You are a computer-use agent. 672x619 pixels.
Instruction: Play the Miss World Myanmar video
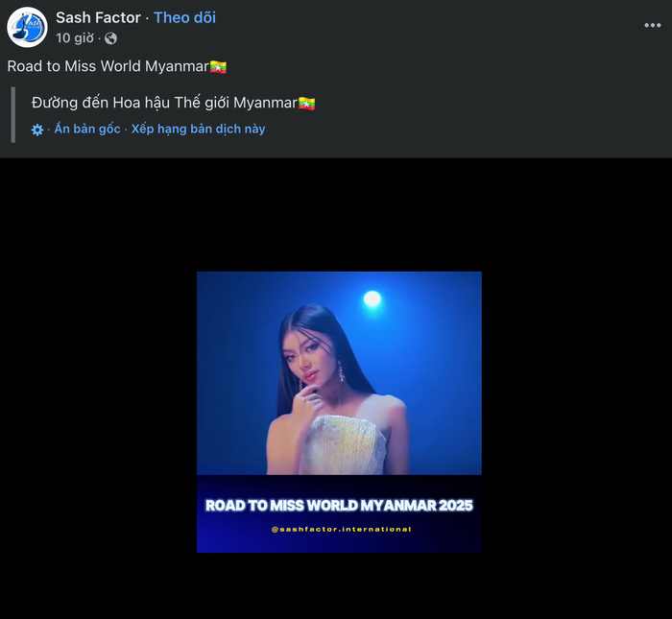[339, 411]
